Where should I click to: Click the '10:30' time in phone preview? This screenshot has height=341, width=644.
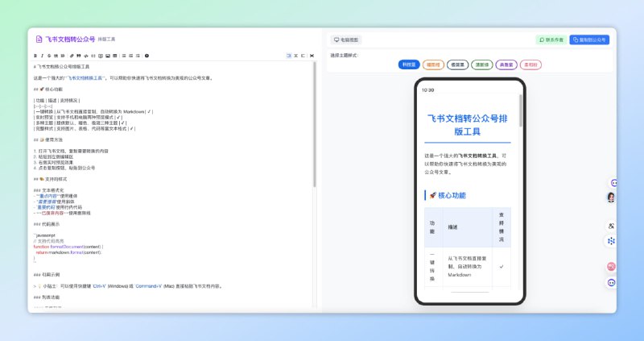pos(428,90)
